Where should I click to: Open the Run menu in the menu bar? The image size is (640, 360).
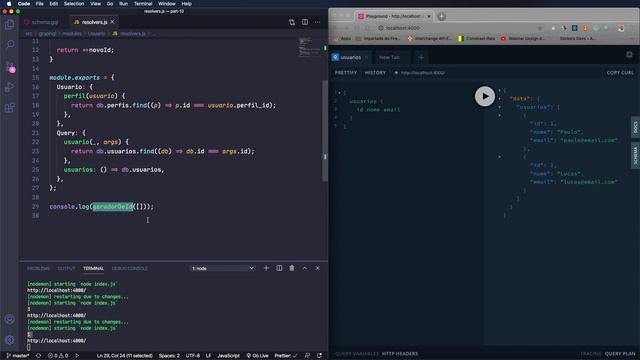[x=123, y=4]
